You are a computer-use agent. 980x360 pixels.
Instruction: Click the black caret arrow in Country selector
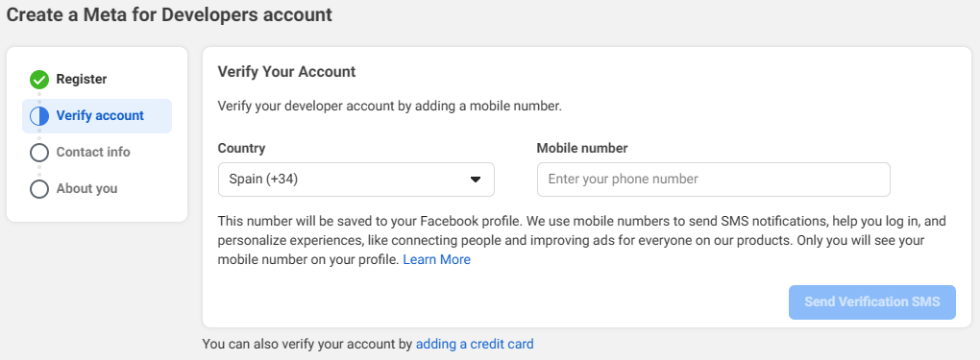click(x=475, y=180)
